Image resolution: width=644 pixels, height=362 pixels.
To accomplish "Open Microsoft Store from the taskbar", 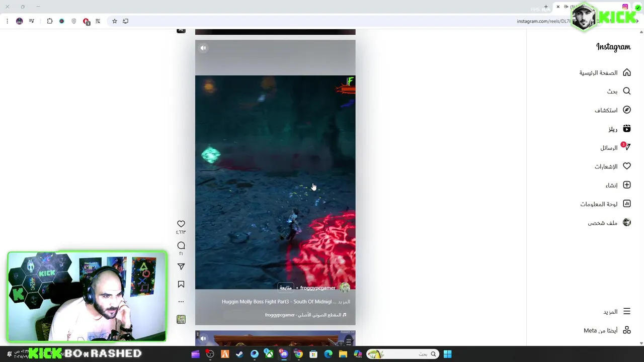I will pyautogui.click(x=313, y=354).
